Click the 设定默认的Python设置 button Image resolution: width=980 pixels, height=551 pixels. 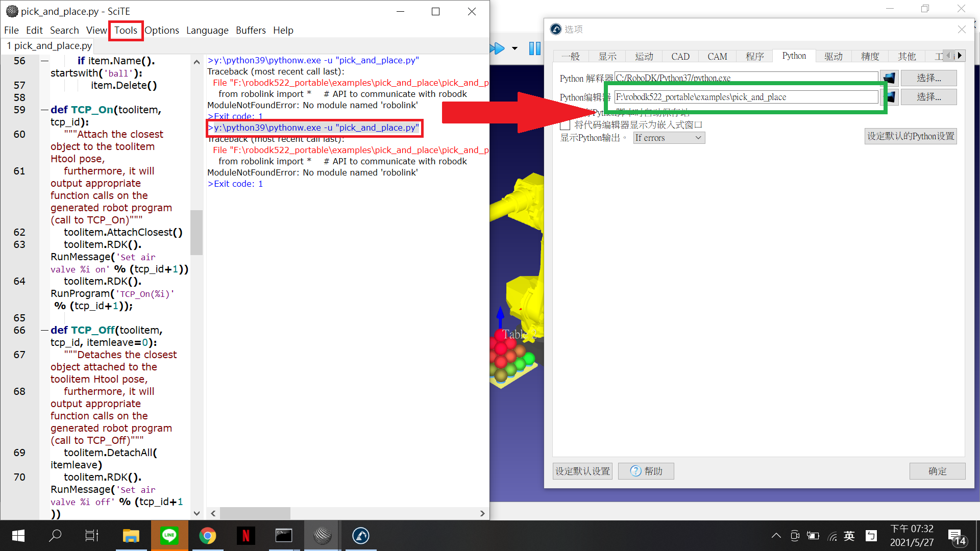click(x=911, y=136)
